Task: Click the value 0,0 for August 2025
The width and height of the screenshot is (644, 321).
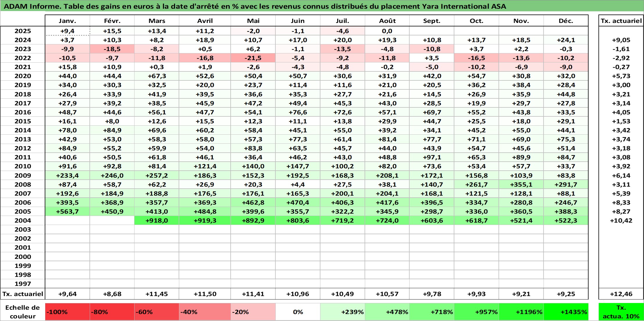Action: 387,31
